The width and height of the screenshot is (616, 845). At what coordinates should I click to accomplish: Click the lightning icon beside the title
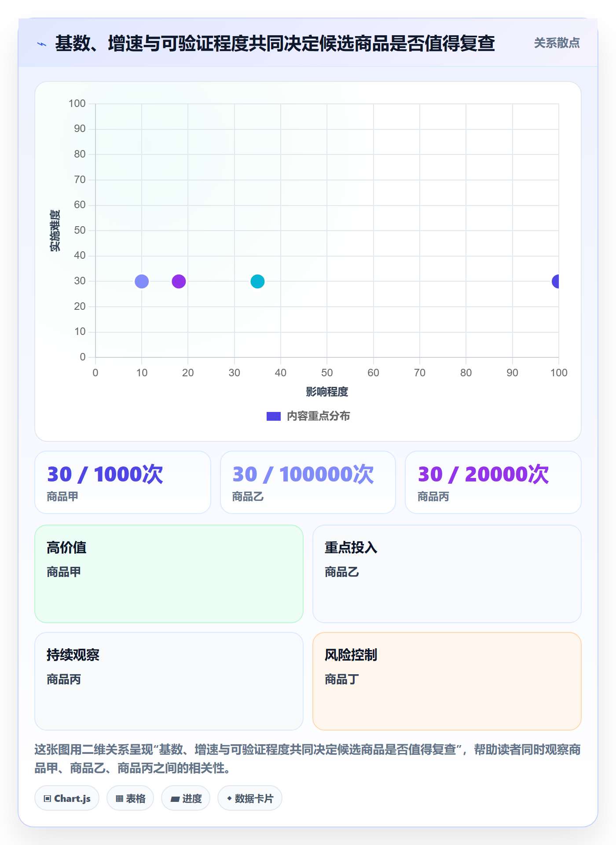click(x=42, y=44)
